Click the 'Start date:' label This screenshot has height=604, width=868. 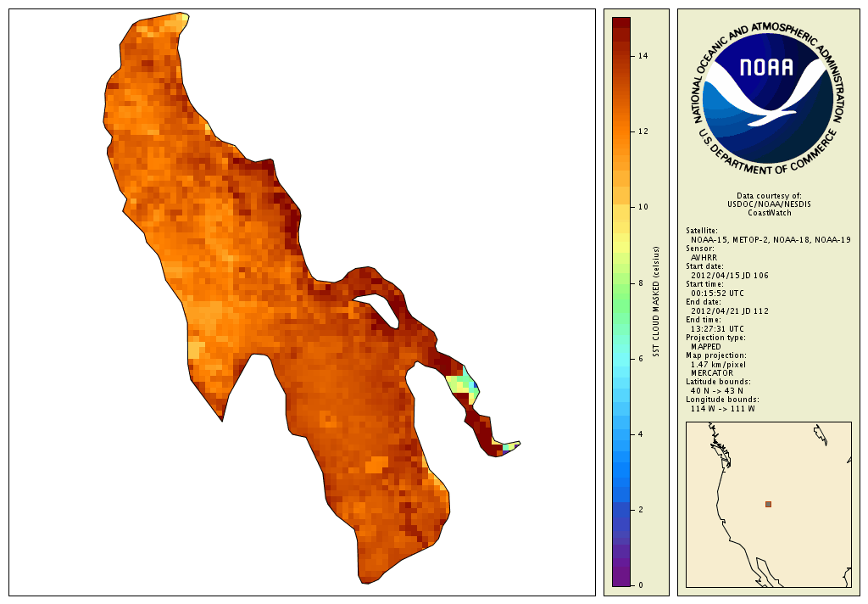click(704, 266)
